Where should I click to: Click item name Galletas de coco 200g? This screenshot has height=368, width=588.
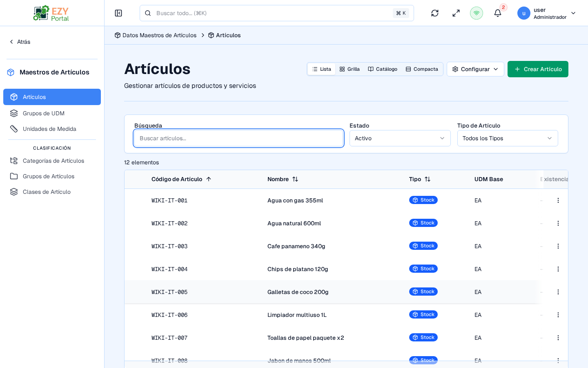click(298, 292)
